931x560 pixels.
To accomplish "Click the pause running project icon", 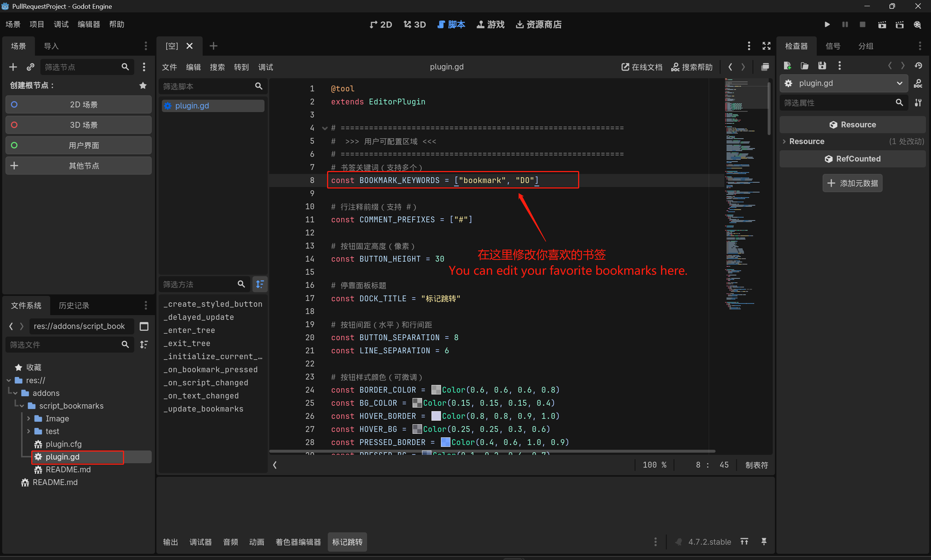I will 845,24.
